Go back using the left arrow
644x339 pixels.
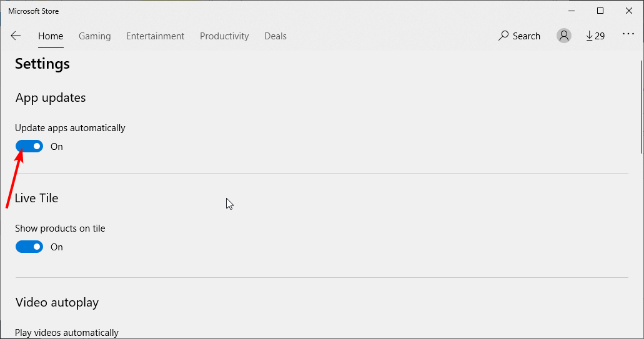pos(16,36)
